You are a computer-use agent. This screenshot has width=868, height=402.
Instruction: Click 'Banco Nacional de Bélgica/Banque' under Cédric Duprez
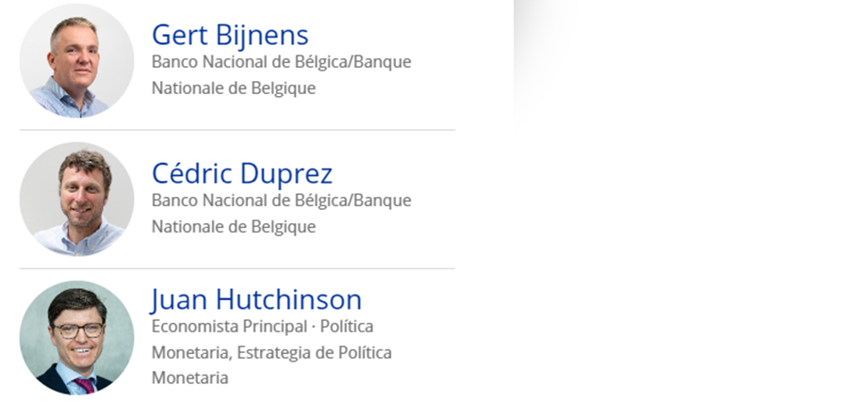[x=281, y=201]
